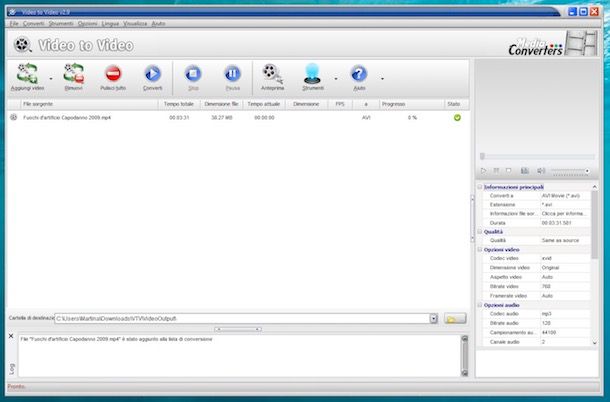Collapse the Opzioni video section
This screenshot has height=402, width=610.
pyautogui.click(x=480, y=249)
